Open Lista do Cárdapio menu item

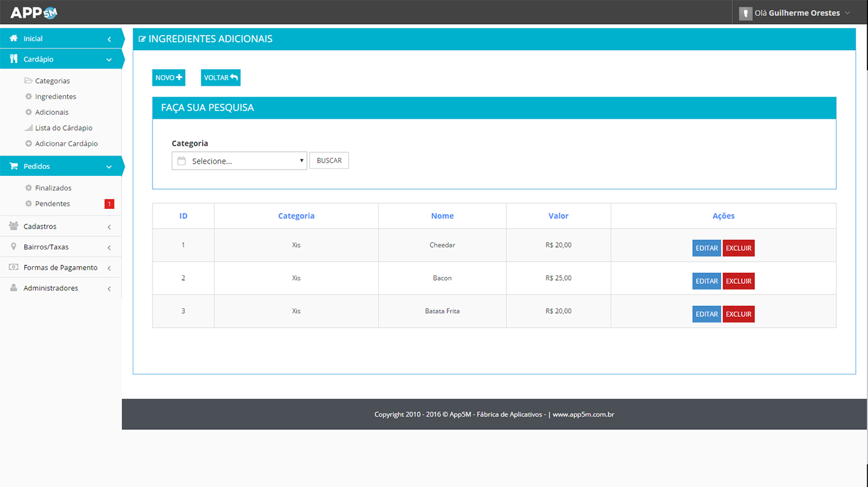click(64, 128)
